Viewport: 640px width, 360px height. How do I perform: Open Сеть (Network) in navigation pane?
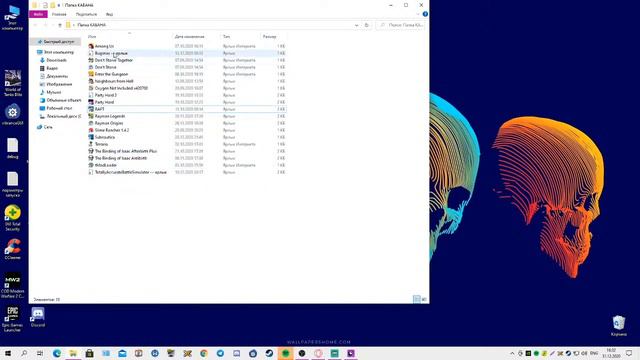[45, 127]
